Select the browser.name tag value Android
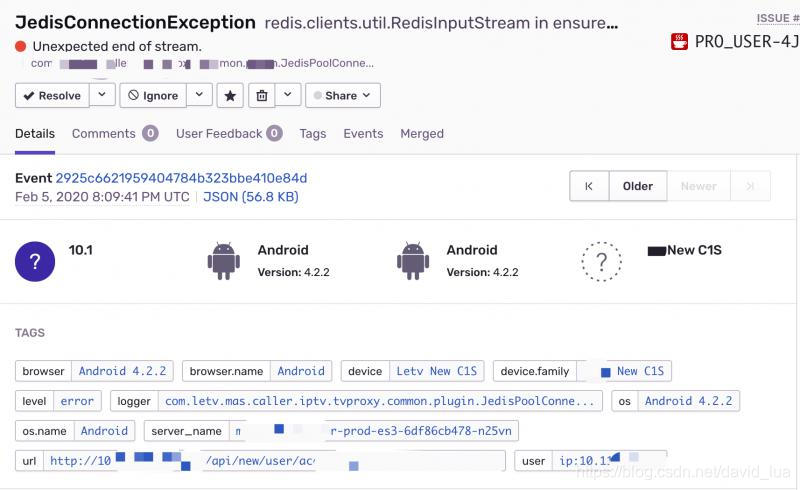This screenshot has height=490, width=800. [x=301, y=371]
